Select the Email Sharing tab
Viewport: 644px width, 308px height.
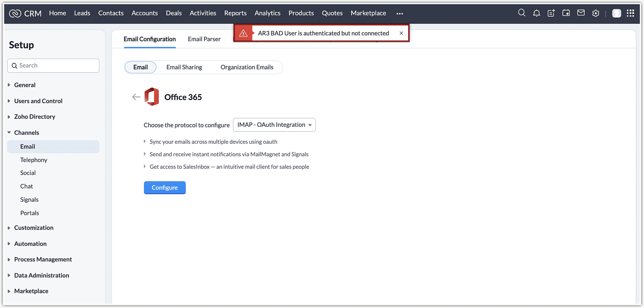(x=184, y=67)
